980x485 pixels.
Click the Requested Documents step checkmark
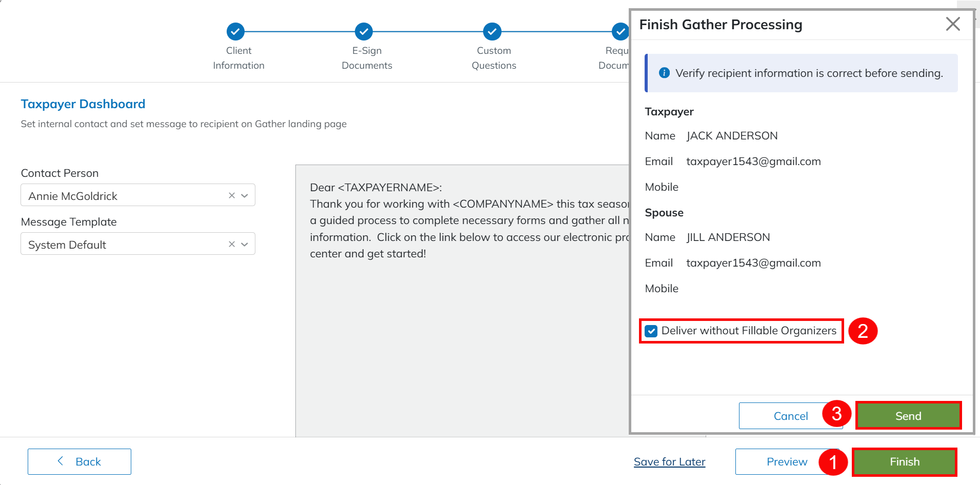[620, 32]
